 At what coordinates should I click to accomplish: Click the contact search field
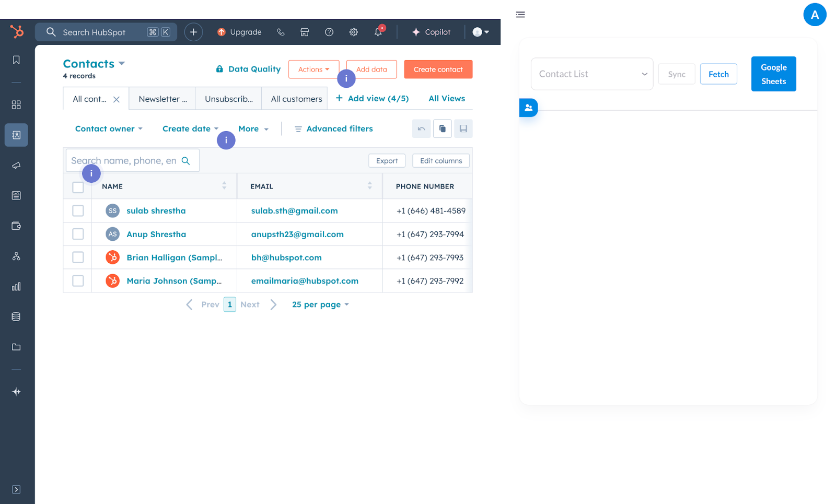tap(132, 160)
